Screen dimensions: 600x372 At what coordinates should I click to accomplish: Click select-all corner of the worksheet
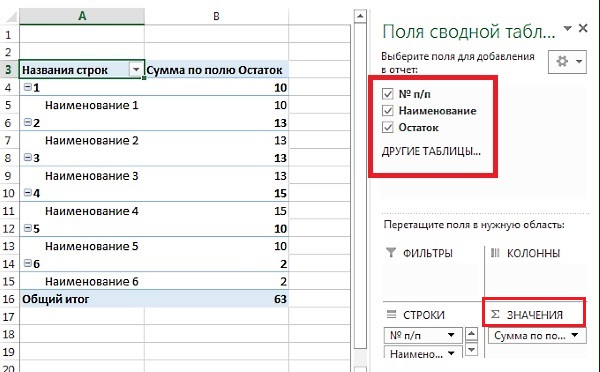click(x=10, y=17)
